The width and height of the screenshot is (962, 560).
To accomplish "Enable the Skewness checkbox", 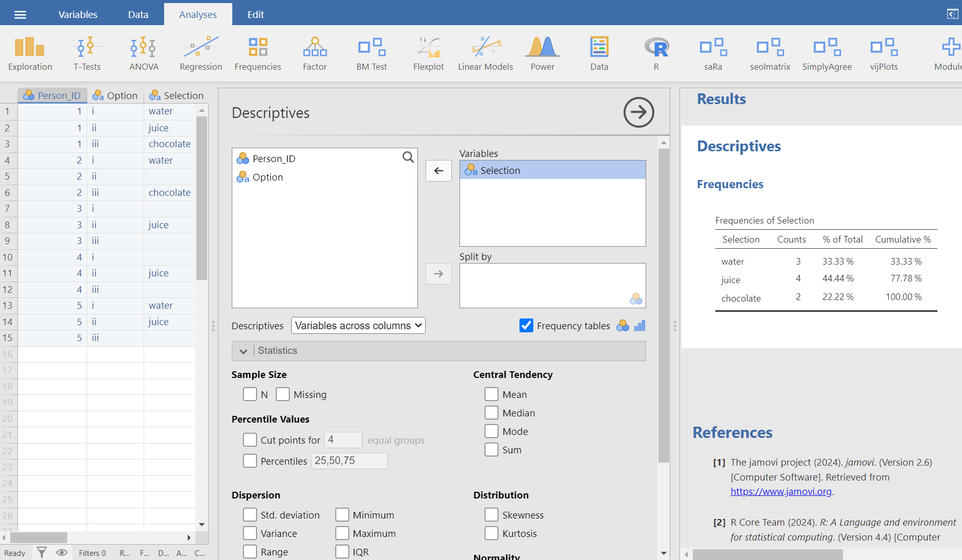I will click(x=491, y=515).
